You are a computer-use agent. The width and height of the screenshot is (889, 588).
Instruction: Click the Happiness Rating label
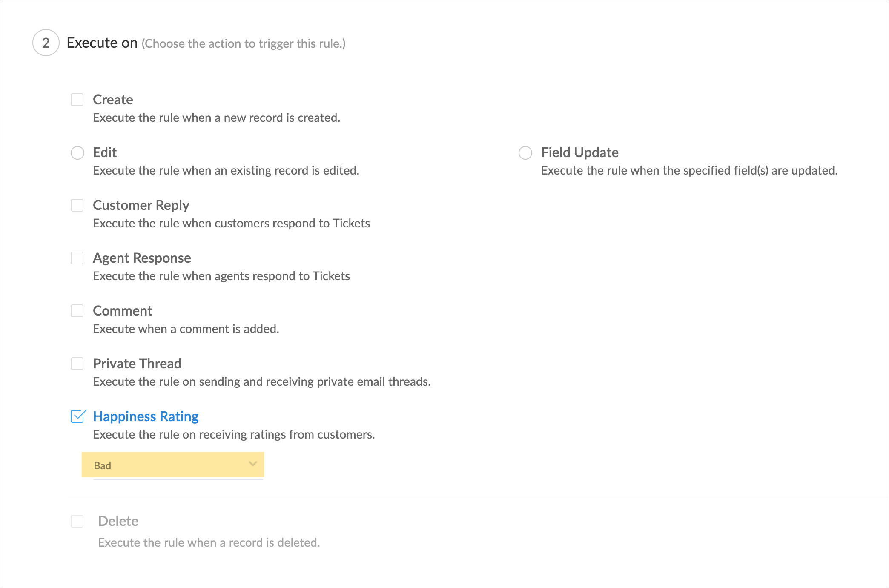(146, 416)
